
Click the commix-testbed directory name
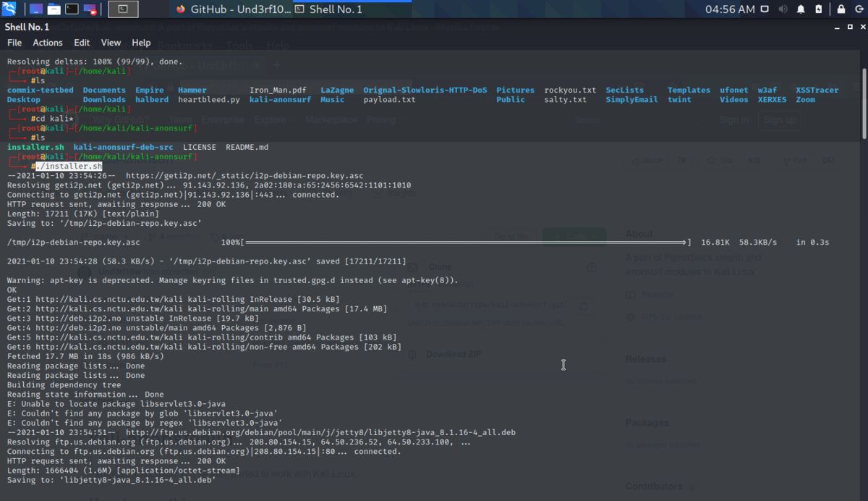pyautogui.click(x=41, y=90)
